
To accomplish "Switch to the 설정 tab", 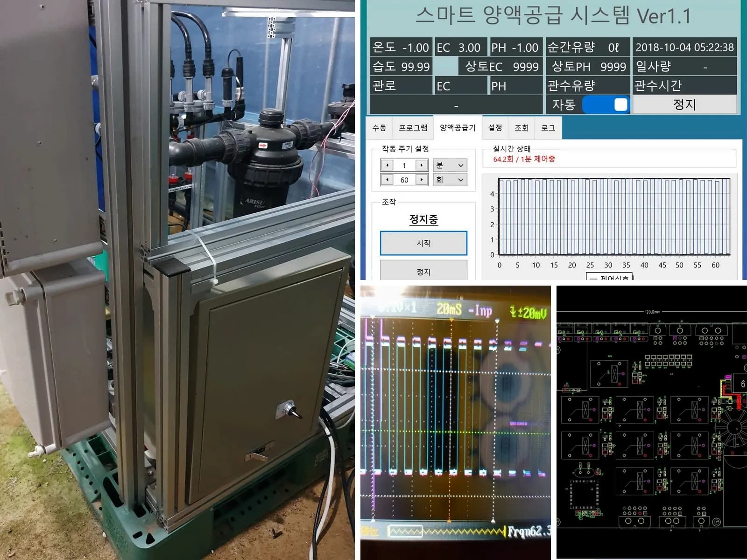I will [495, 127].
